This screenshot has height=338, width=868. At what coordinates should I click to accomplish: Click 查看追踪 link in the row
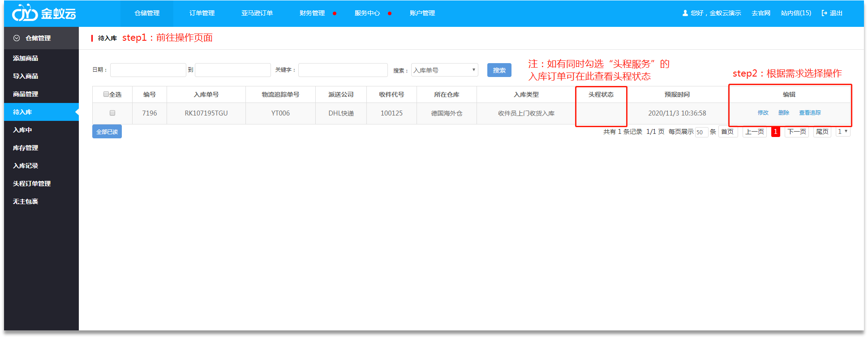pyautogui.click(x=810, y=113)
